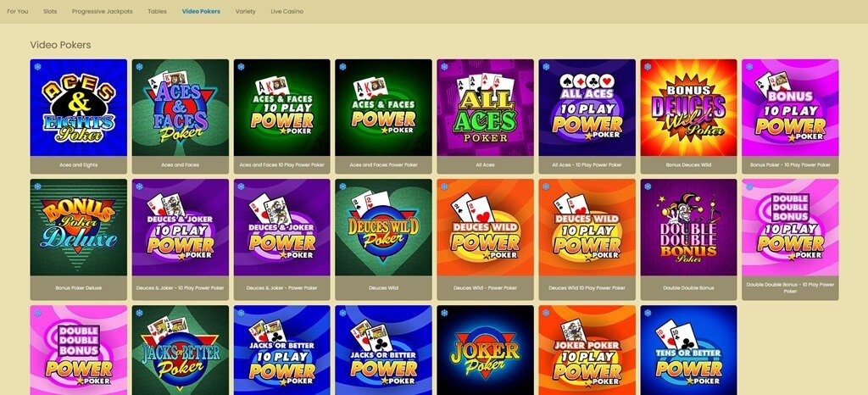
Task: Click the snowflake badge on All Aces tile
Action: coord(444,67)
